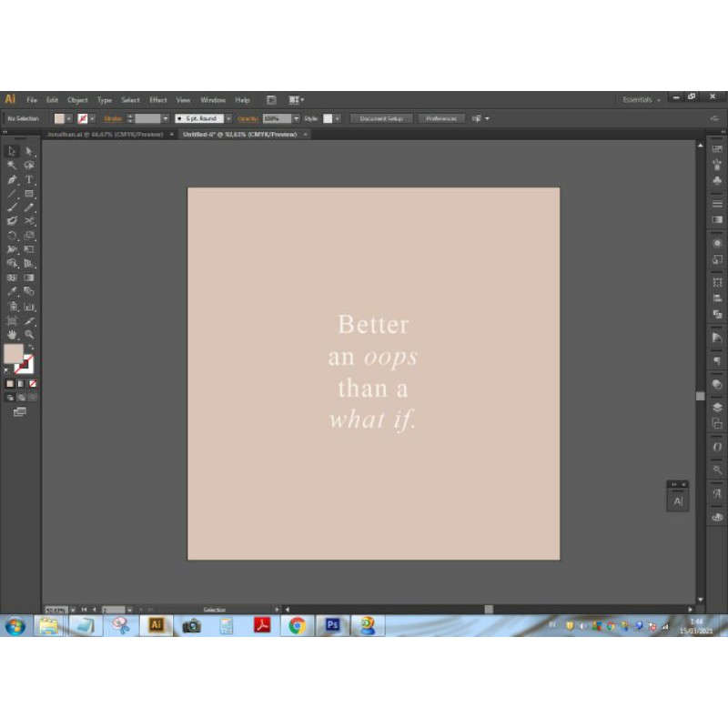
Task: Select the Pen tool
Action: pos(12,180)
